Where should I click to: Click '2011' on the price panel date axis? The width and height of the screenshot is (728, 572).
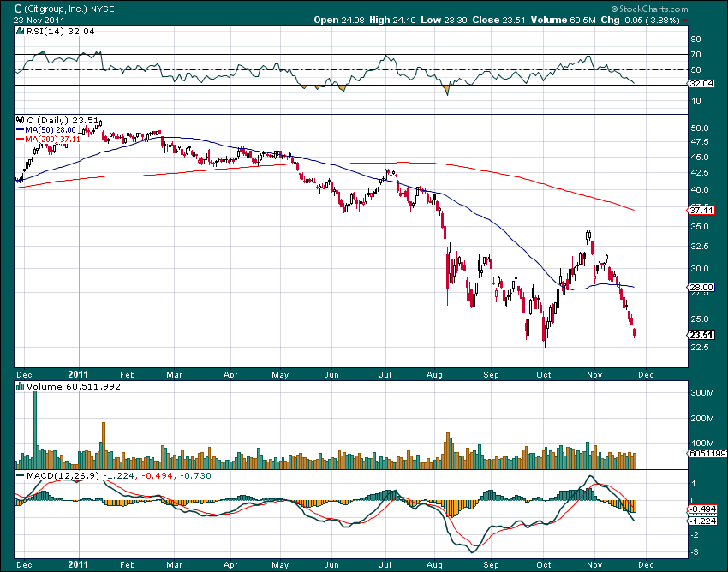click(x=78, y=374)
